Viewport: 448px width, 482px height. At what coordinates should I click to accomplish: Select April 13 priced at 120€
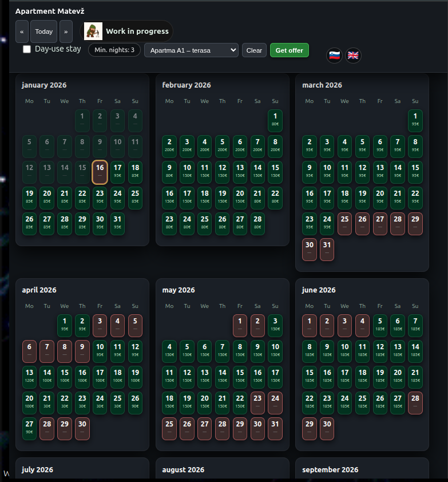pyautogui.click(x=29, y=377)
